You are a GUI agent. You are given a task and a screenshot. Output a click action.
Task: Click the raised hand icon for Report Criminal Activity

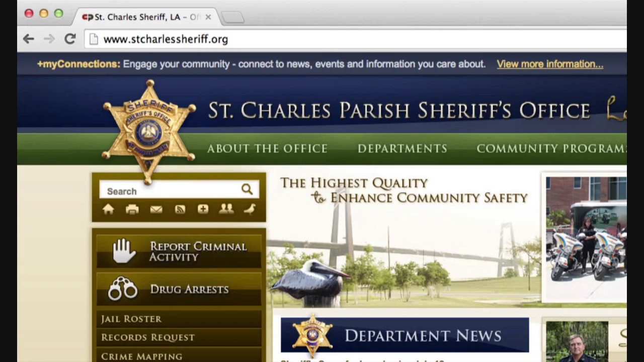(x=123, y=251)
